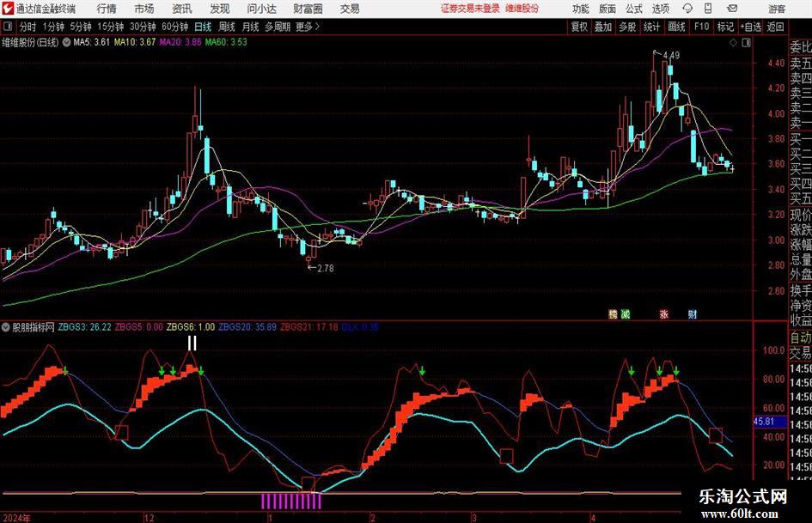Click the 维维股份 stock name link
The image size is (812, 523).
pos(522,9)
